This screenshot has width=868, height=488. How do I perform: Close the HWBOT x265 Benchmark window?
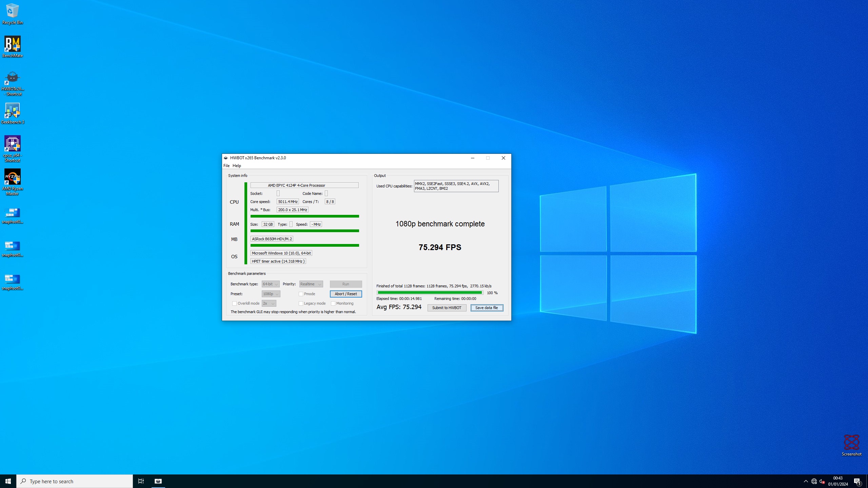click(x=504, y=158)
